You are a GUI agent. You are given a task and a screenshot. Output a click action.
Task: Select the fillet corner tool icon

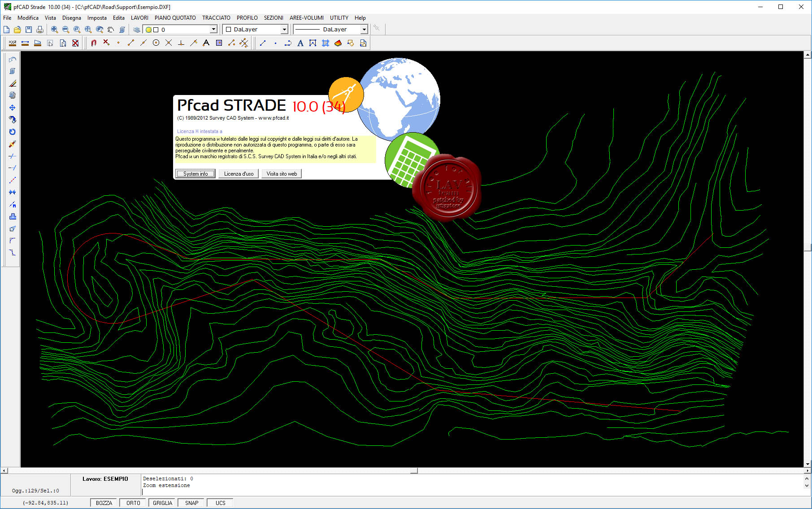[13, 241]
